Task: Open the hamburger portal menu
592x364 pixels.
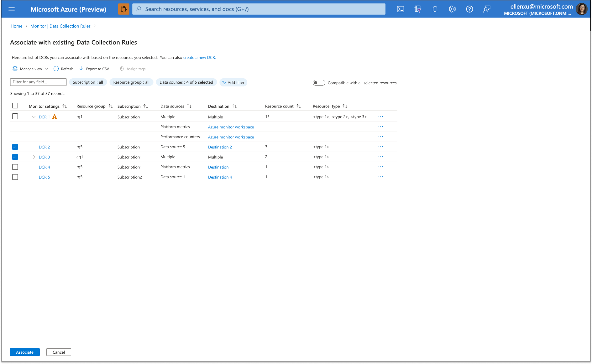Action: pyautogui.click(x=12, y=9)
